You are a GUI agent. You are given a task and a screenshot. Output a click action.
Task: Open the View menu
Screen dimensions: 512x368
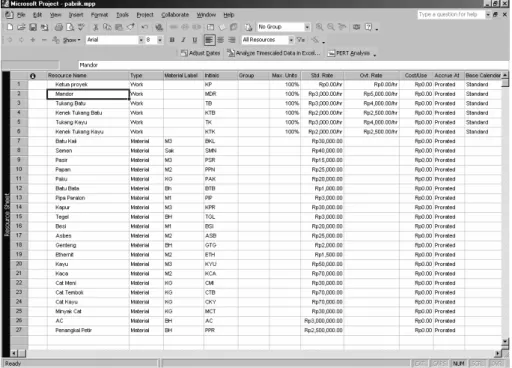click(55, 15)
